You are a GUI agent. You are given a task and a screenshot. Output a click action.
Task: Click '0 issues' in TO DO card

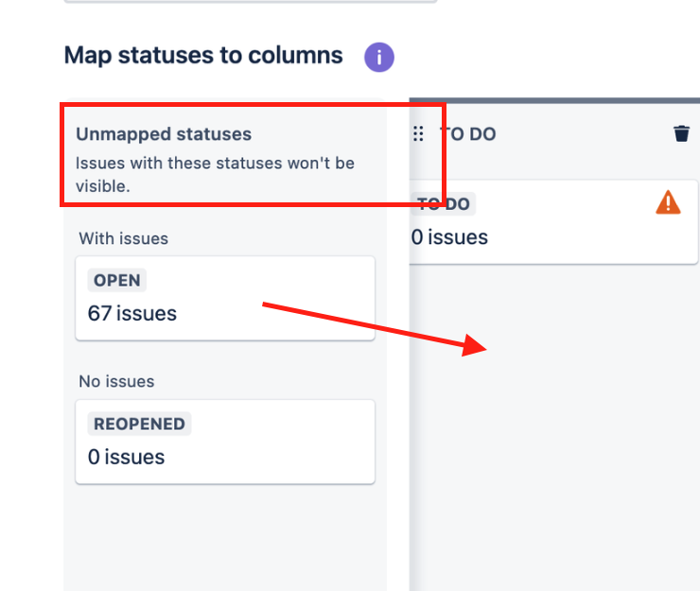click(x=449, y=237)
